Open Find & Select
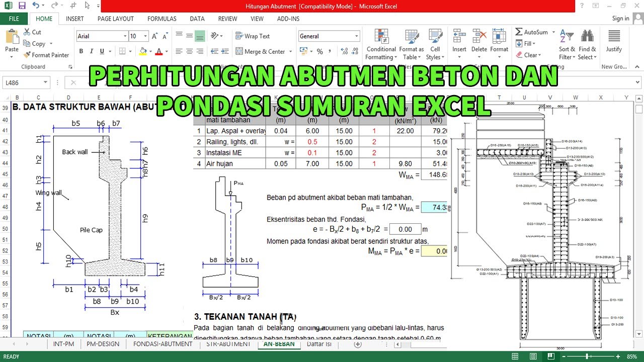 pos(587,44)
